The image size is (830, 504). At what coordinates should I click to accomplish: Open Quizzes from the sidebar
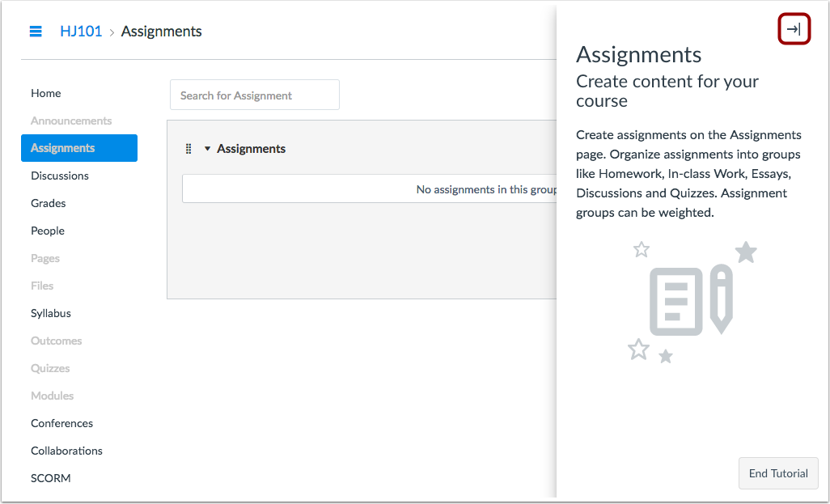[x=50, y=368]
